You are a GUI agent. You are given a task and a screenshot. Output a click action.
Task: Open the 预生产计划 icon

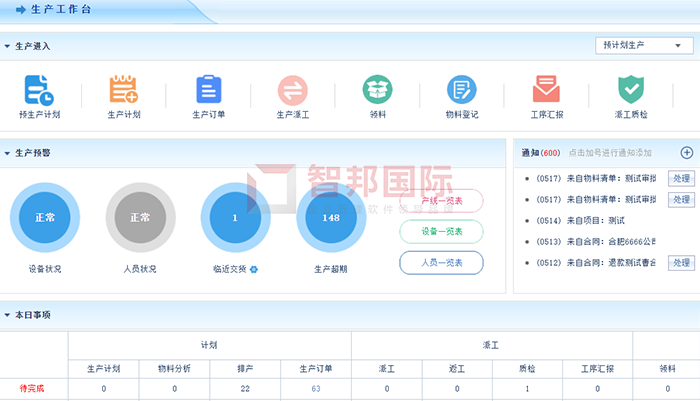tap(39, 90)
